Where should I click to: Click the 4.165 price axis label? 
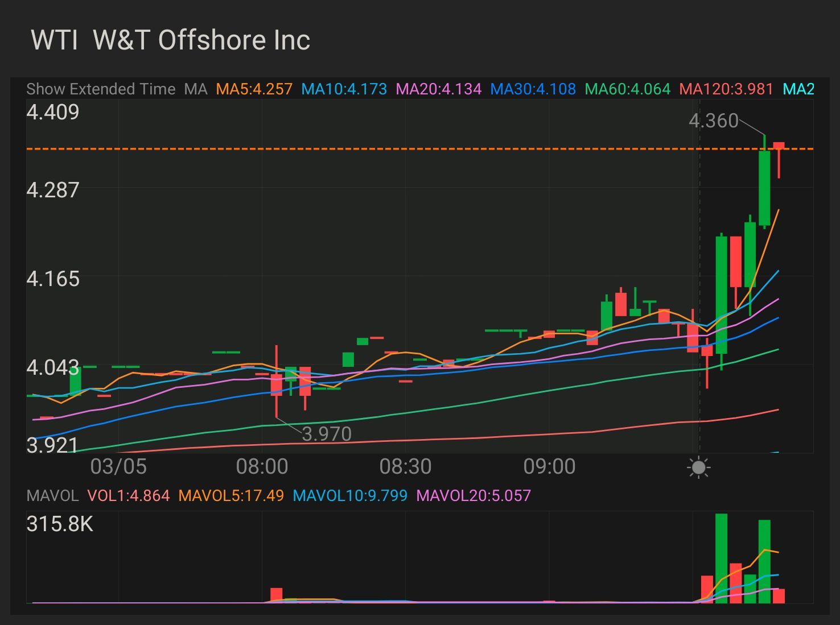tap(53, 279)
